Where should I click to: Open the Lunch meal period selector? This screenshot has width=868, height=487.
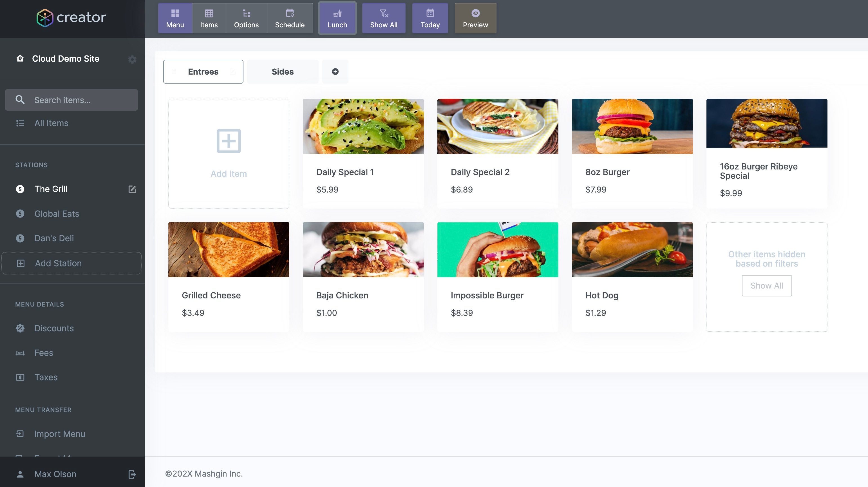[x=337, y=18]
